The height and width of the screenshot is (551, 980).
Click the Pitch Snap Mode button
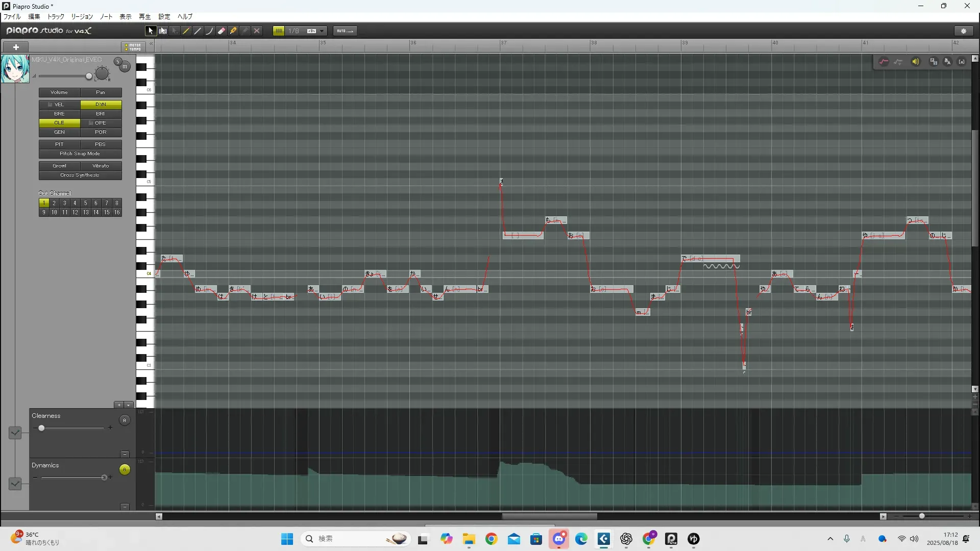(80, 154)
